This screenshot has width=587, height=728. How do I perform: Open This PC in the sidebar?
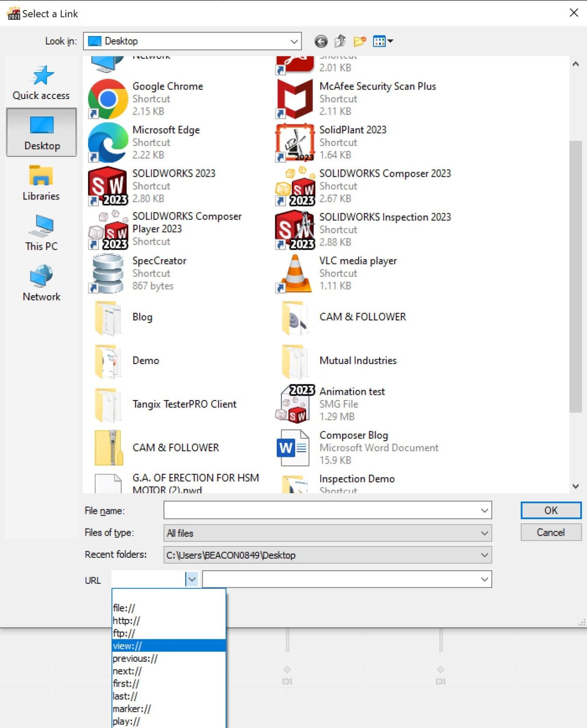[41, 233]
